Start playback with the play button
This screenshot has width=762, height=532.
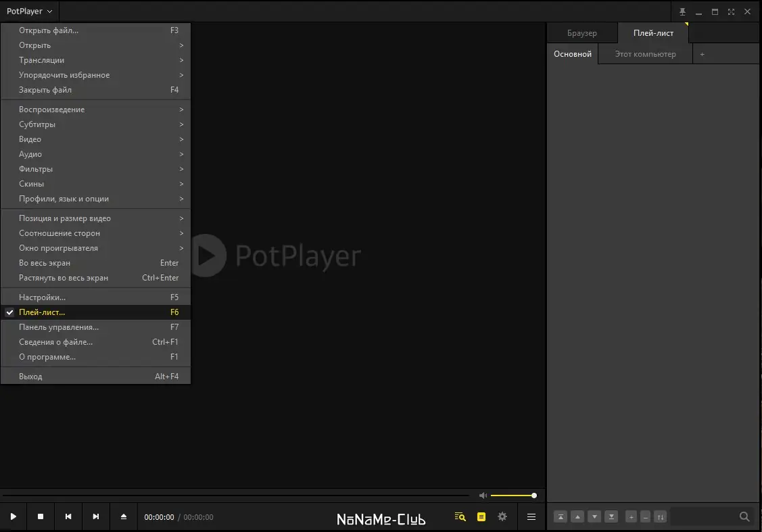pyautogui.click(x=13, y=517)
